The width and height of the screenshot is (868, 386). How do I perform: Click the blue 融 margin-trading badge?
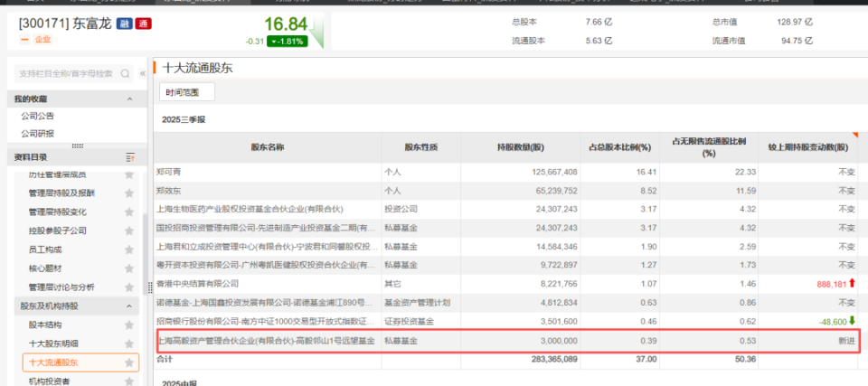(x=124, y=24)
